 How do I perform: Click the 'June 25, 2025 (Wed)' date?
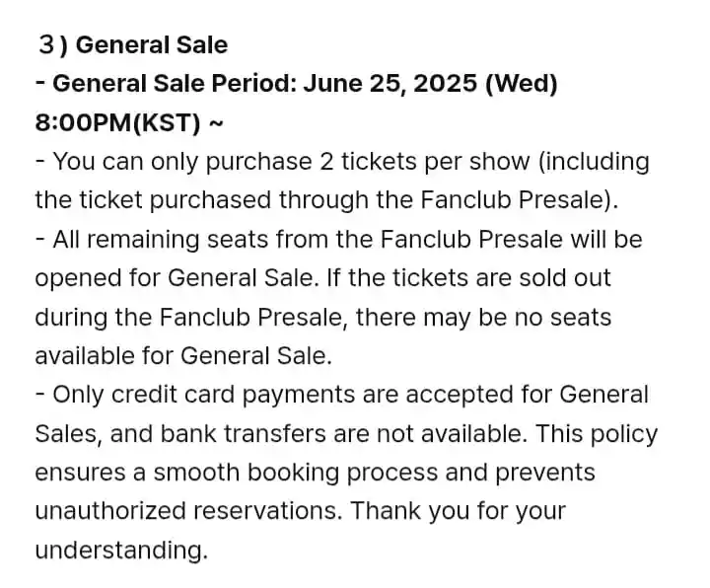pos(430,84)
